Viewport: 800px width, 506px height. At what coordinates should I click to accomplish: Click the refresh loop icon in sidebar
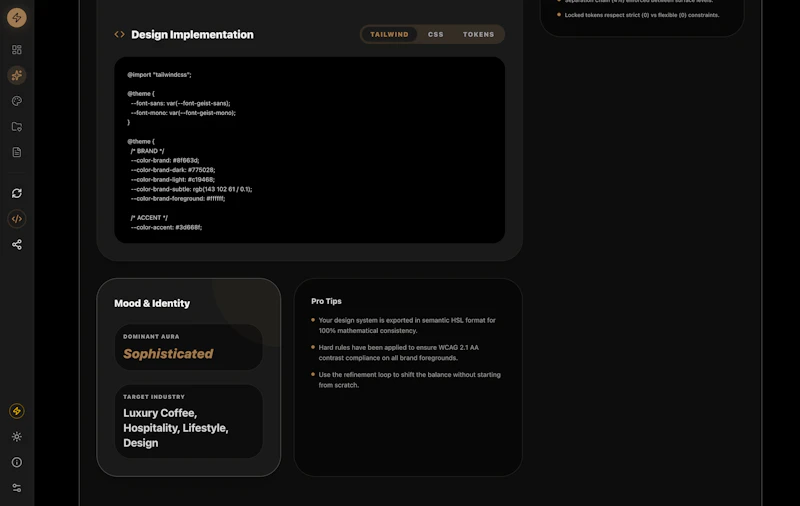point(17,193)
